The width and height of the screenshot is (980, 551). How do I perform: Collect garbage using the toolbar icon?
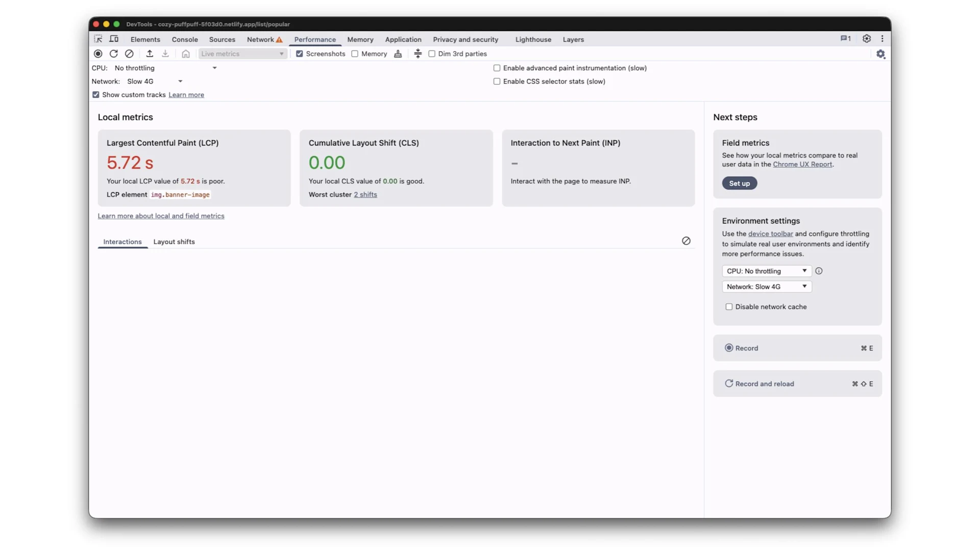398,54
